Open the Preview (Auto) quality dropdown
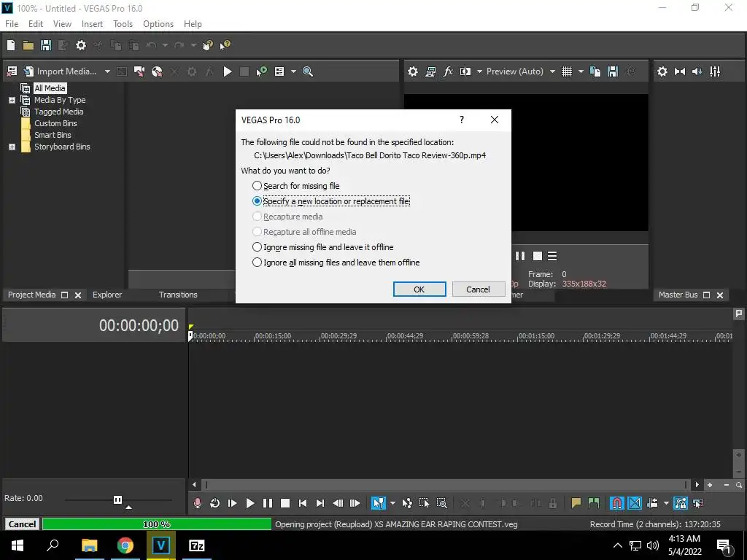The image size is (747, 560). click(552, 71)
